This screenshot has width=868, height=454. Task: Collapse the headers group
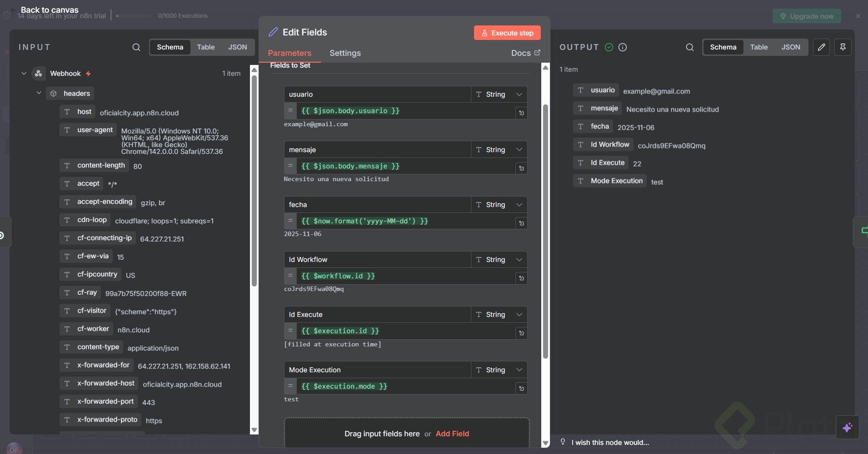point(39,93)
